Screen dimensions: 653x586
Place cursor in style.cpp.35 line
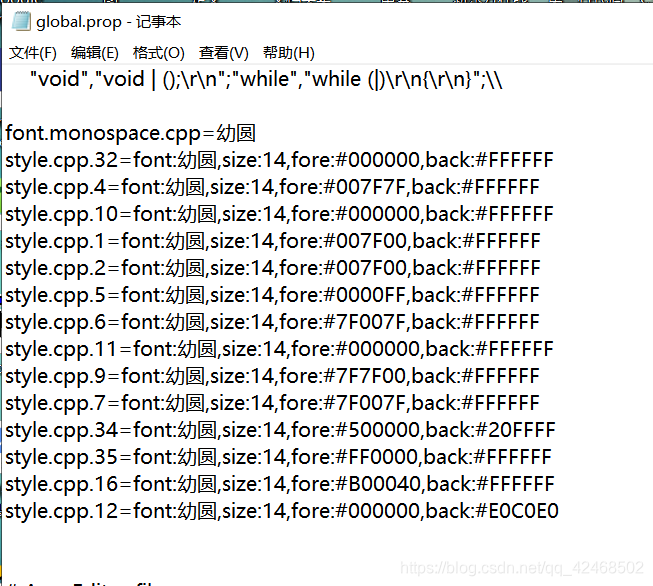[x=278, y=457]
